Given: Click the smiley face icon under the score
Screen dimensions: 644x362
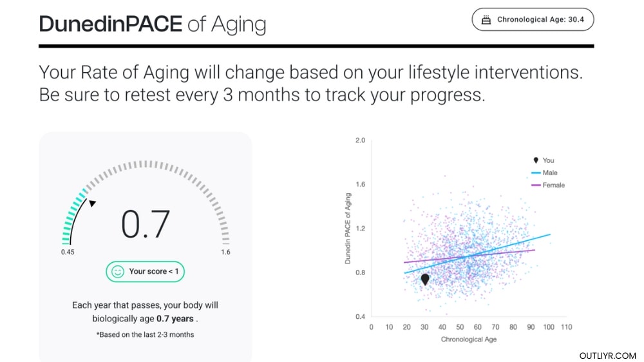Looking at the screenshot, I should pos(117,272).
